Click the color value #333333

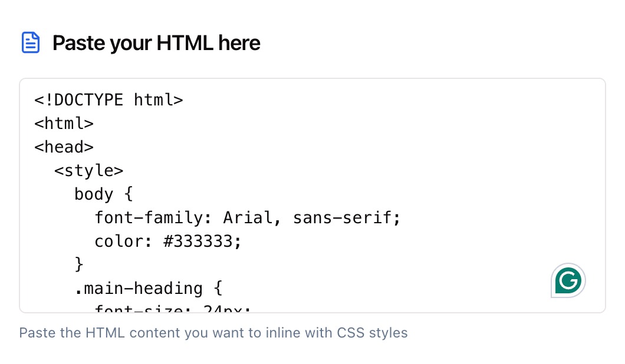(200, 241)
